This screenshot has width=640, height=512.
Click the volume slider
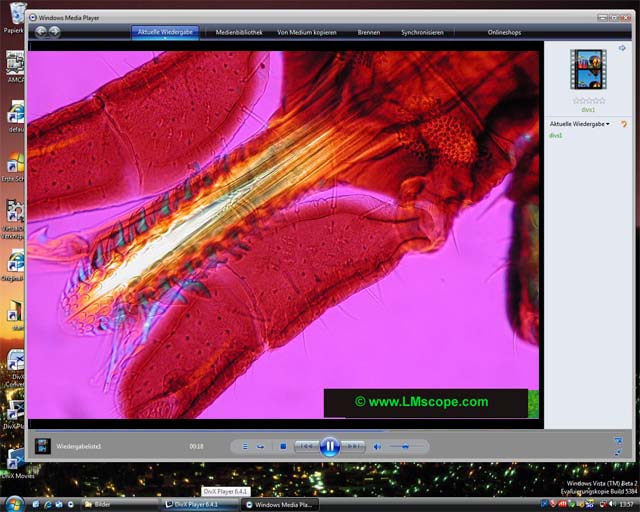405,446
